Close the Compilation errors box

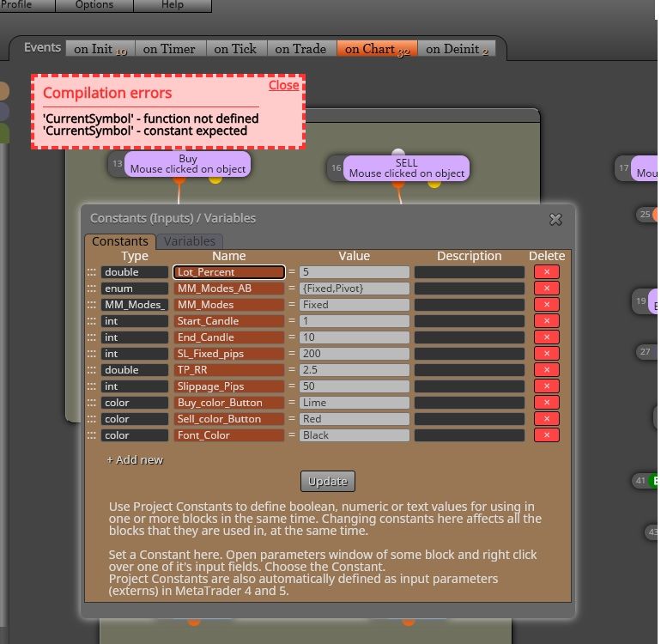[283, 85]
